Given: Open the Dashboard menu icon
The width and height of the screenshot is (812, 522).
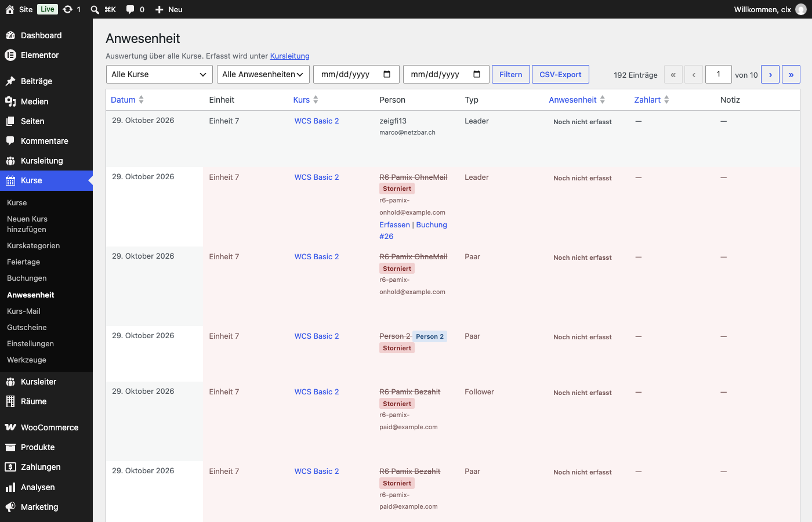Looking at the screenshot, I should [10, 35].
